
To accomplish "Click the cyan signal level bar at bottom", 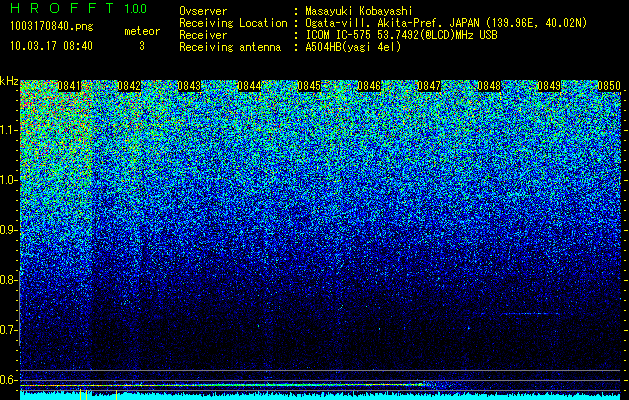I will coord(320,396).
